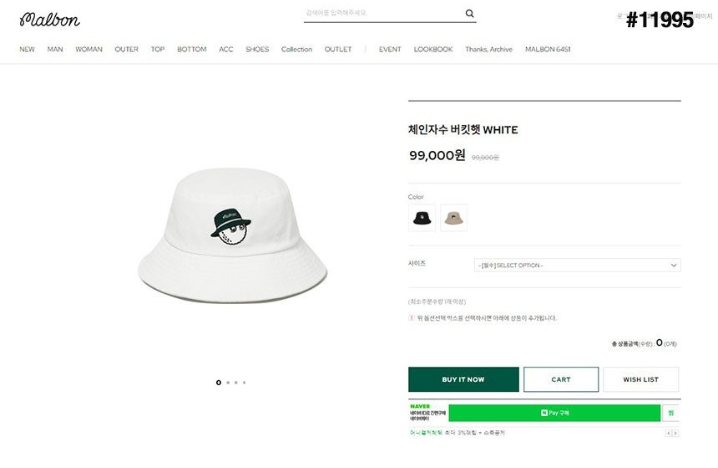Select the last image carousel dot
Viewport: 718px width, 468px height.
[x=244, y=382]
